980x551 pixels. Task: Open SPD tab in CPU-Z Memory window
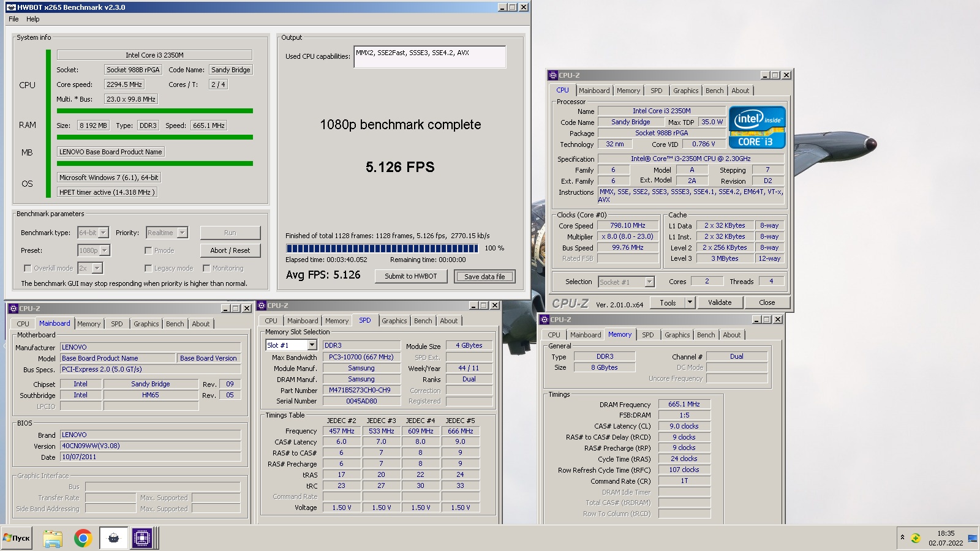[x=647, y=335]
